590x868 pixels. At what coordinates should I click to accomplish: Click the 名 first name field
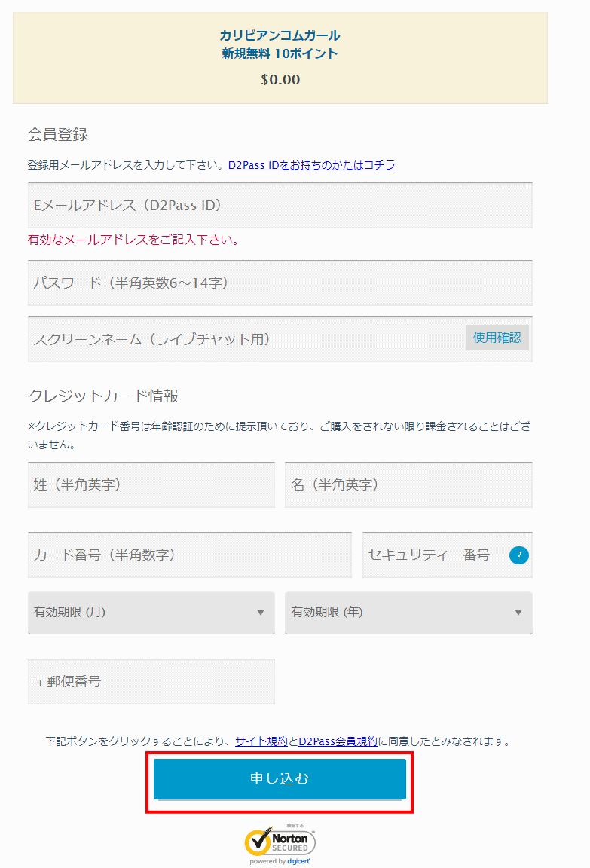[x=408, y=484]
